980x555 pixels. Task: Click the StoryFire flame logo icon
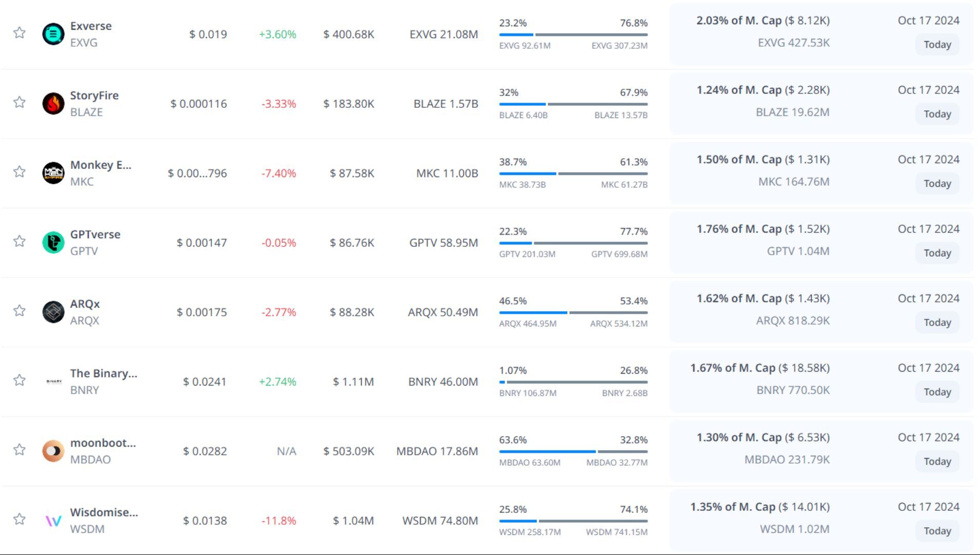point(53,104)
